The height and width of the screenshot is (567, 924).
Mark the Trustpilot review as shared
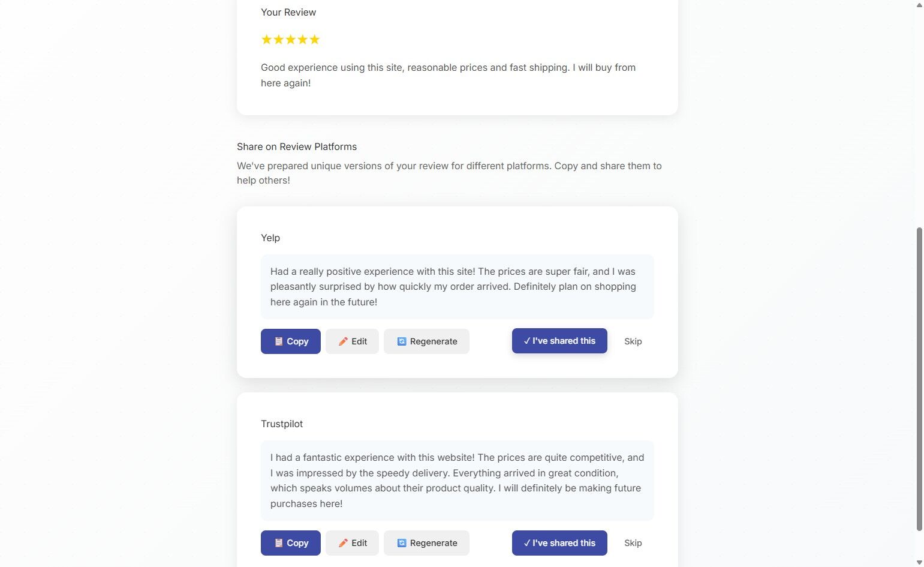tap(559, 543)
